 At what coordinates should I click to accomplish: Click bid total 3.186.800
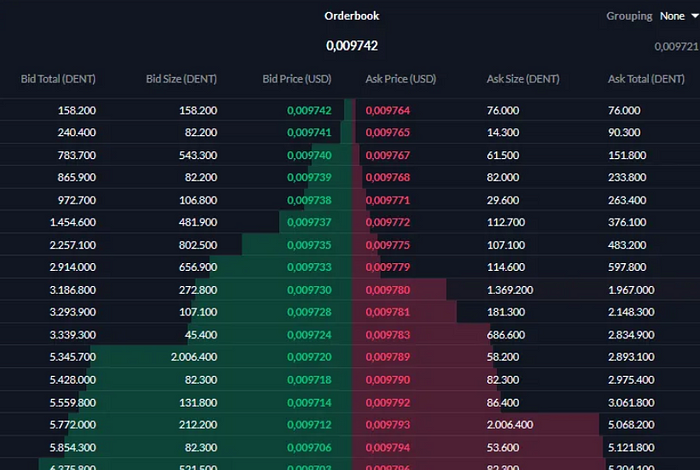73,290
